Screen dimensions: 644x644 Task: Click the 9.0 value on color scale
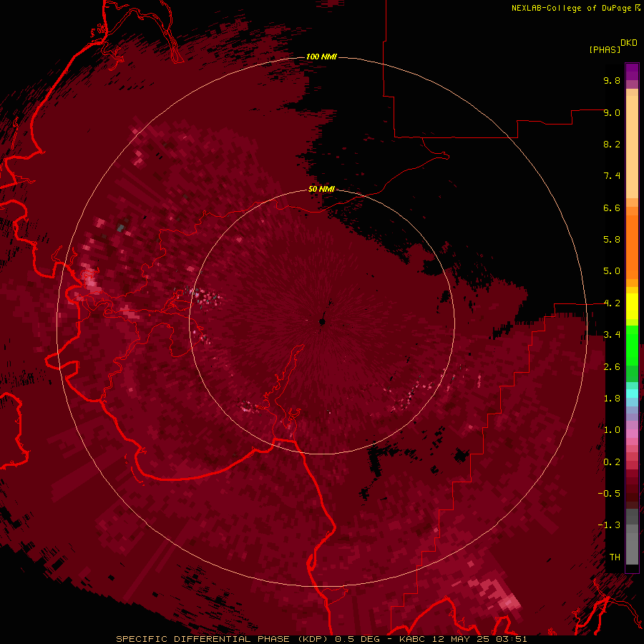tap(612, 112)
